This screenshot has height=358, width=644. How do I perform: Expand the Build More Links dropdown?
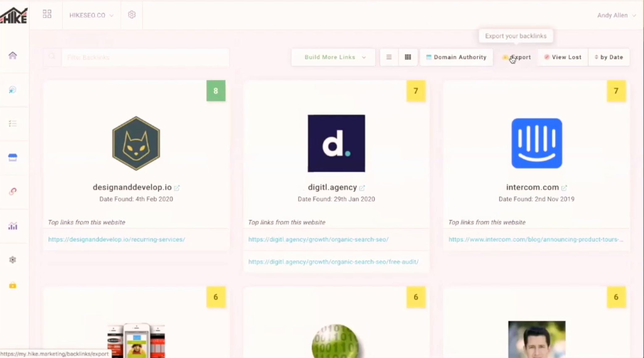pos(333,57)
